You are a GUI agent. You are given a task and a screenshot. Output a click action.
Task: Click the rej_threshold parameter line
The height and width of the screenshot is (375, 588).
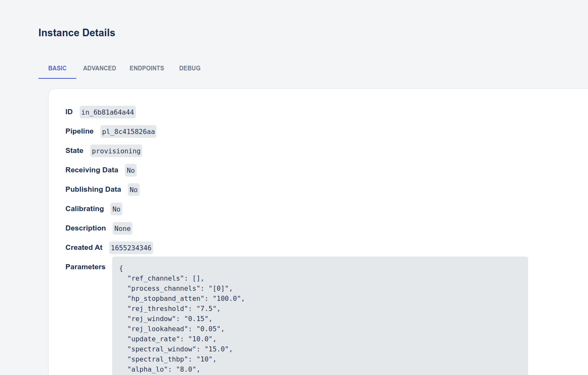pos(174,309)
